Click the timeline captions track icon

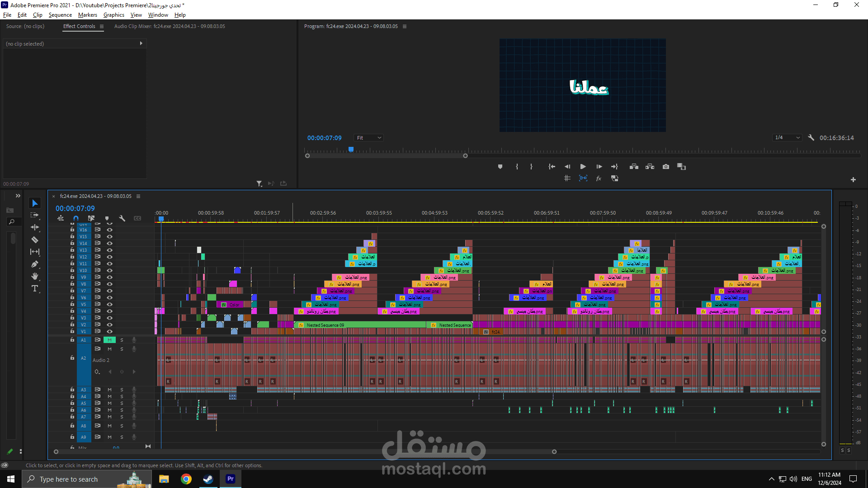click(137, 218)
